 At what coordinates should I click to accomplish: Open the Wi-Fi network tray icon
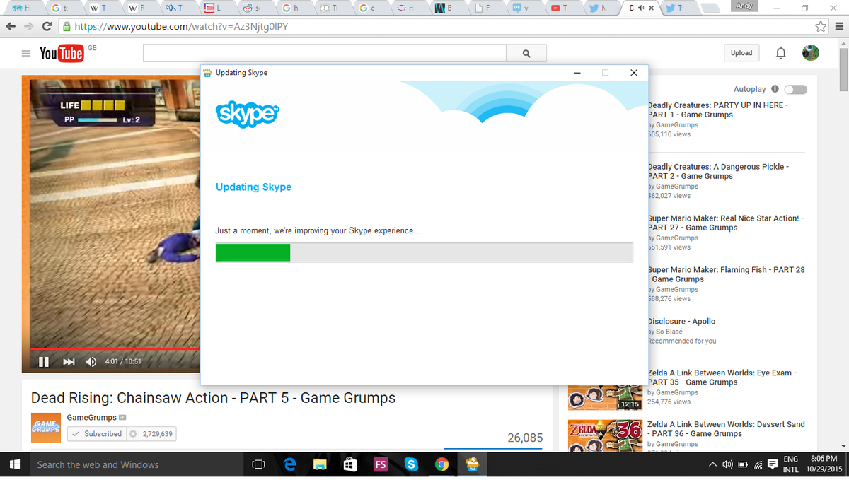(758, 464)
